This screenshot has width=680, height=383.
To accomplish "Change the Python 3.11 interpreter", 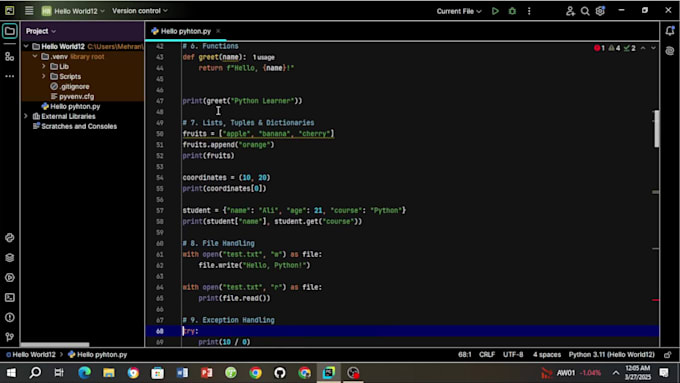I will [611, 355].
